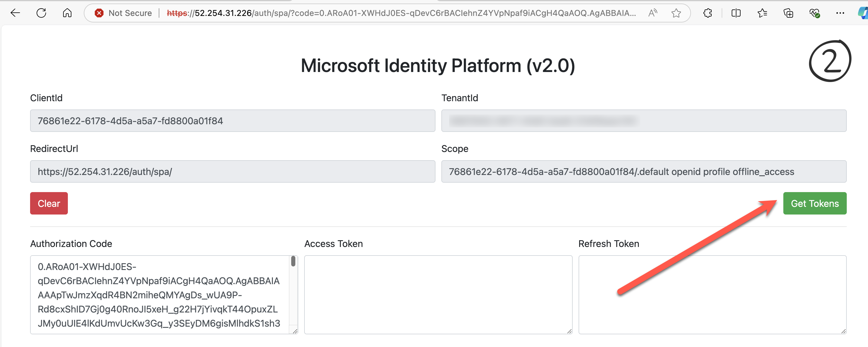Click the Access Token label
Screen dimensions: 868x347
[333, 243]
